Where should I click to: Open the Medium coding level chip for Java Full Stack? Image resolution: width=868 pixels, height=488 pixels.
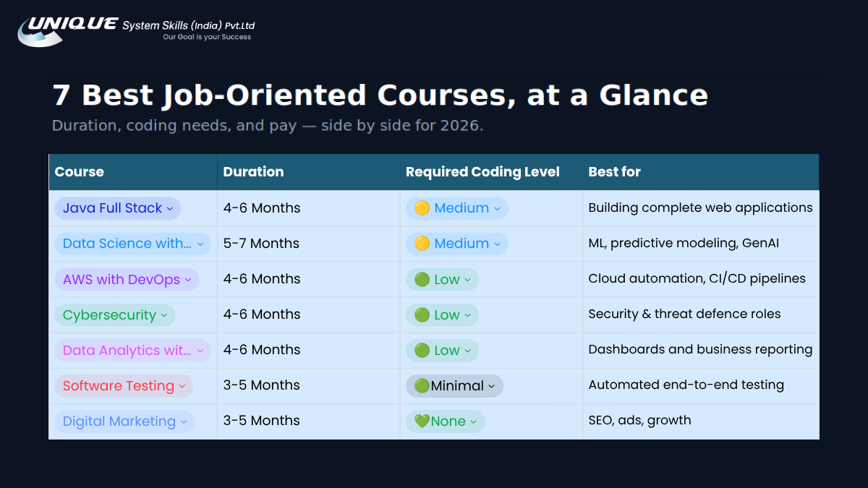[x=457, y=208]
